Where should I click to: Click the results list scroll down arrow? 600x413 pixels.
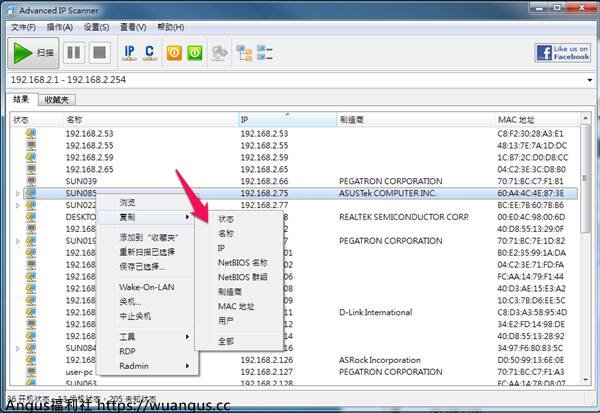585,380
